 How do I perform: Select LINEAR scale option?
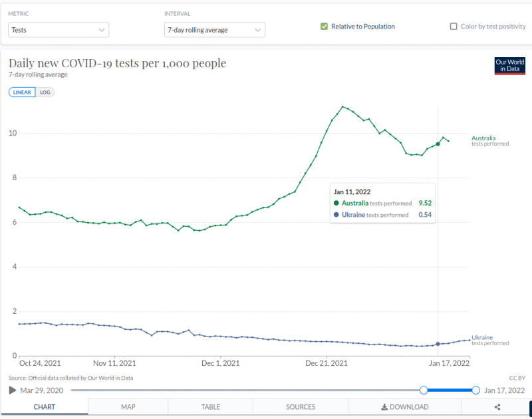coord(22,92)
